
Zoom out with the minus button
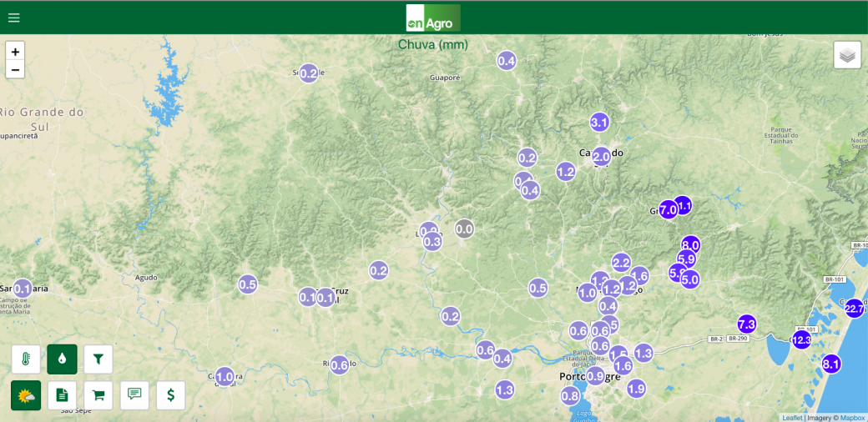15,70
